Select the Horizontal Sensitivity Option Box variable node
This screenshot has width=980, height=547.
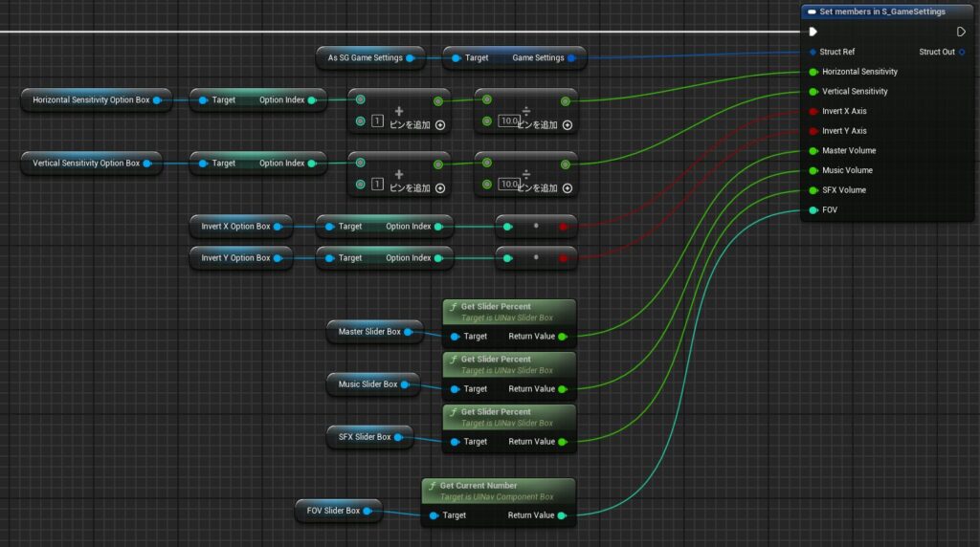(x=97, y=99)
